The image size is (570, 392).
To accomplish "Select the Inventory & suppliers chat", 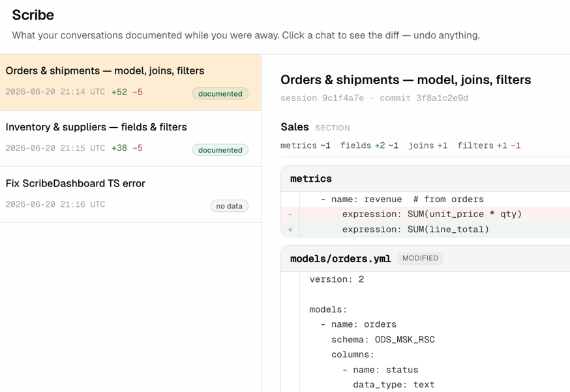I will (x=130, y=138).
